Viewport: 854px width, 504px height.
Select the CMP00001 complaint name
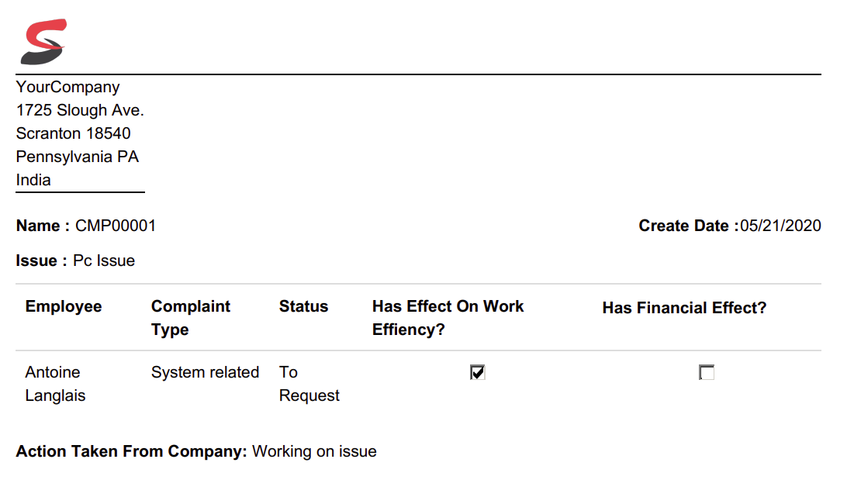(116, 226)
